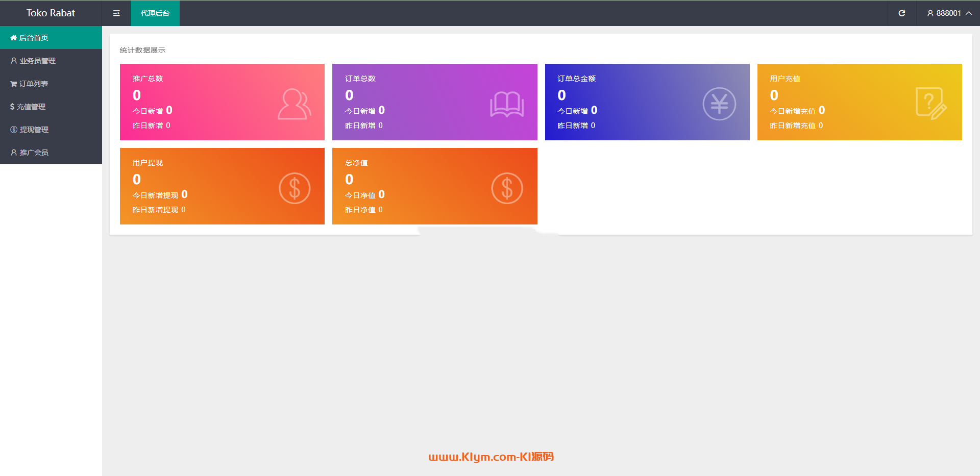Click the yen icon on 订单总金额 card
Viewport: 980px width, 476px height.
click(x=719, y=104)
